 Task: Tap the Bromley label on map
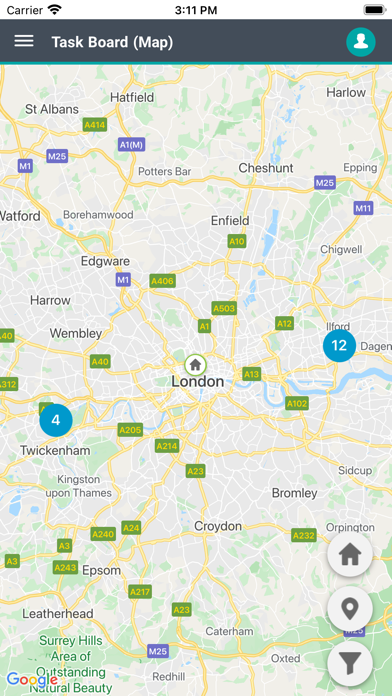(x=294, y=493)
